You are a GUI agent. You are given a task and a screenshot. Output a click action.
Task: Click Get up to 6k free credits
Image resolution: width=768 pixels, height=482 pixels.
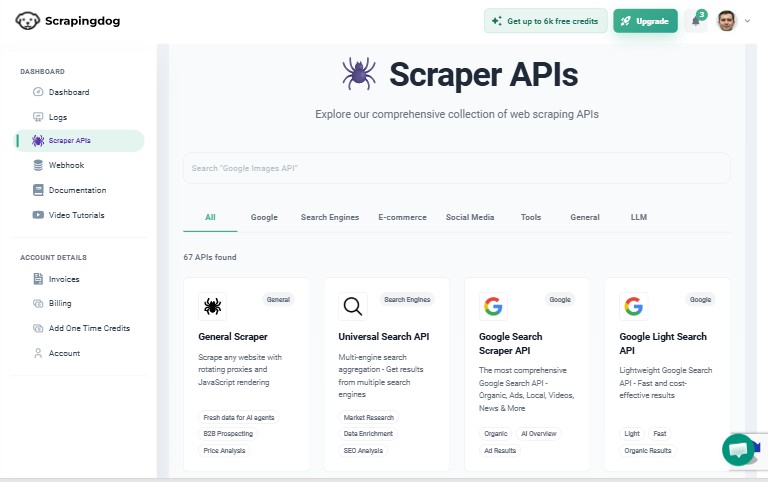point(546,21)
